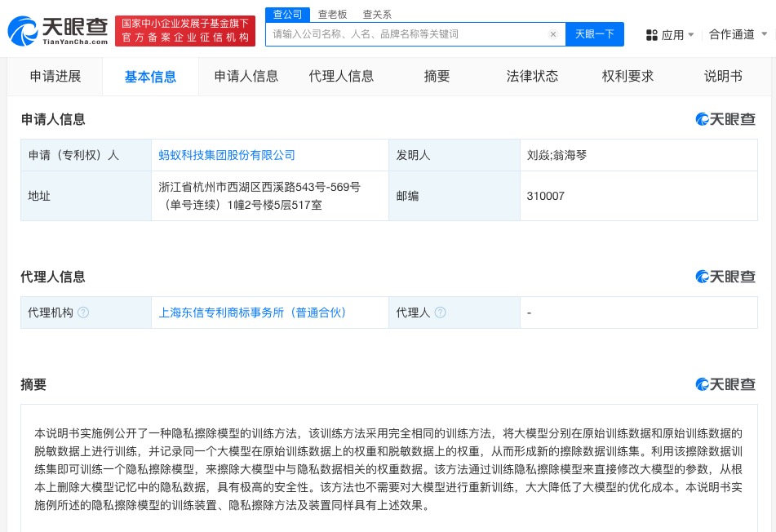Select the 基本信息 tab
The width and height of the screenshot is (776, 532).
(150, 77)
